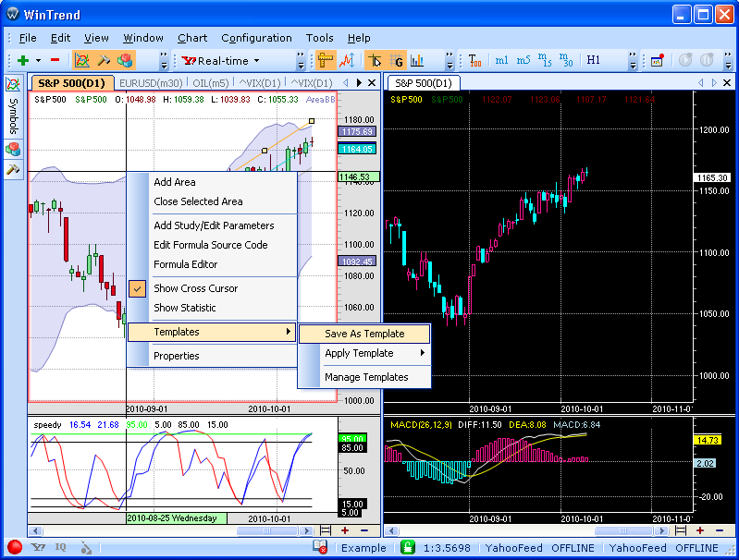739x560 pixels.
Task: Uncheck Show Cross Cursor
Action: pyautogui.click(x=212, y=288)
